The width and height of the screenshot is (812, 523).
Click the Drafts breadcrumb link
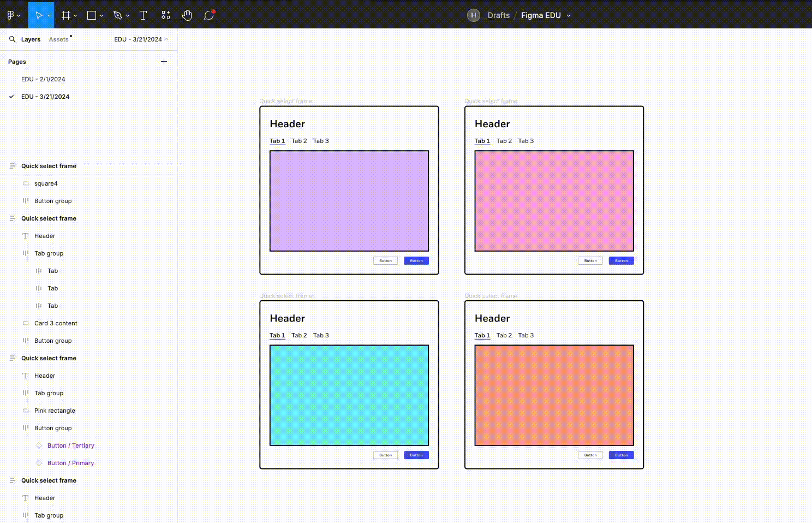pyautogui.click(x=498, y=15)
